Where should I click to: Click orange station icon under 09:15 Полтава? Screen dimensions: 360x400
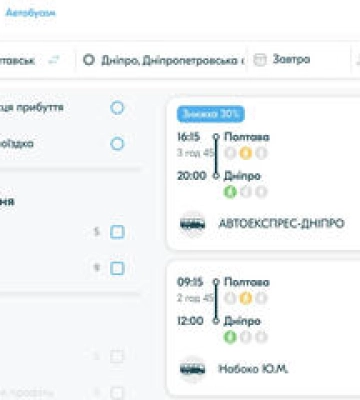(246, 298)
